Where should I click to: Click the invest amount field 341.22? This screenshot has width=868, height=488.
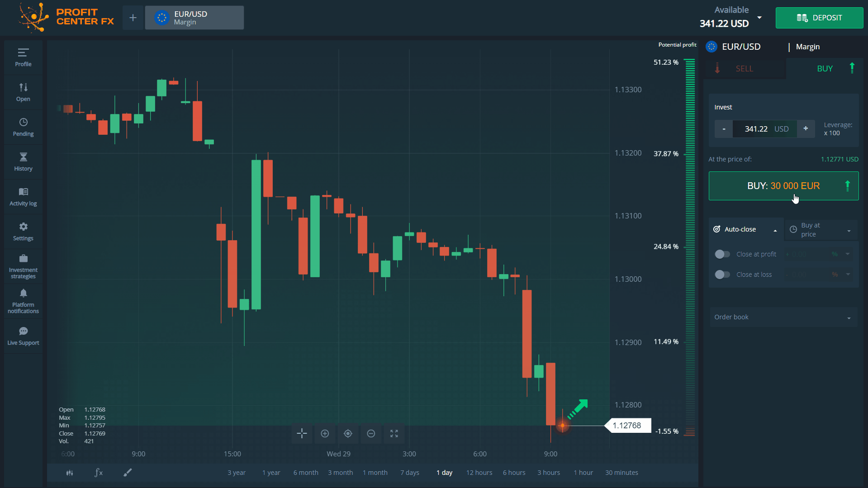(x=764, y=129)
